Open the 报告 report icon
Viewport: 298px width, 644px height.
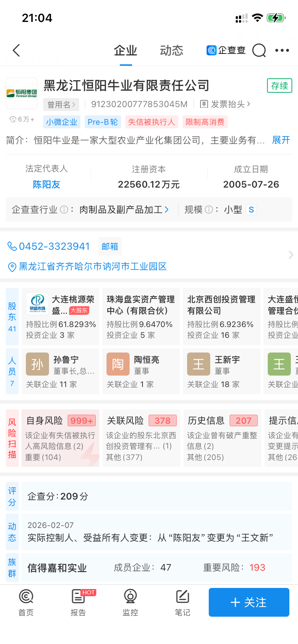point(78,597)
